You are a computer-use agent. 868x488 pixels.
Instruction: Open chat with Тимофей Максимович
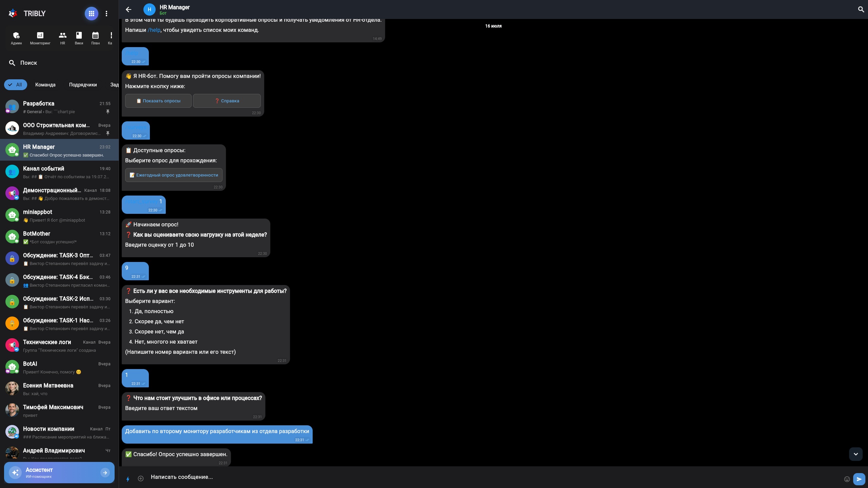click(59, 411)
